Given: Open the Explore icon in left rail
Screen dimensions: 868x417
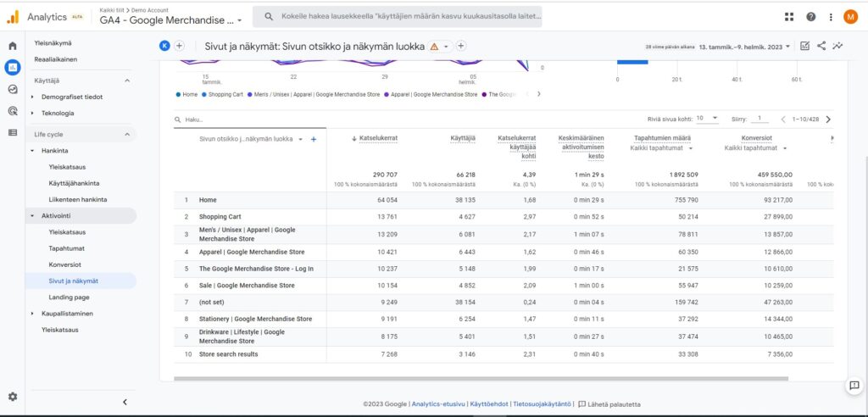Looking at the screenshot, I should [12, 89].
